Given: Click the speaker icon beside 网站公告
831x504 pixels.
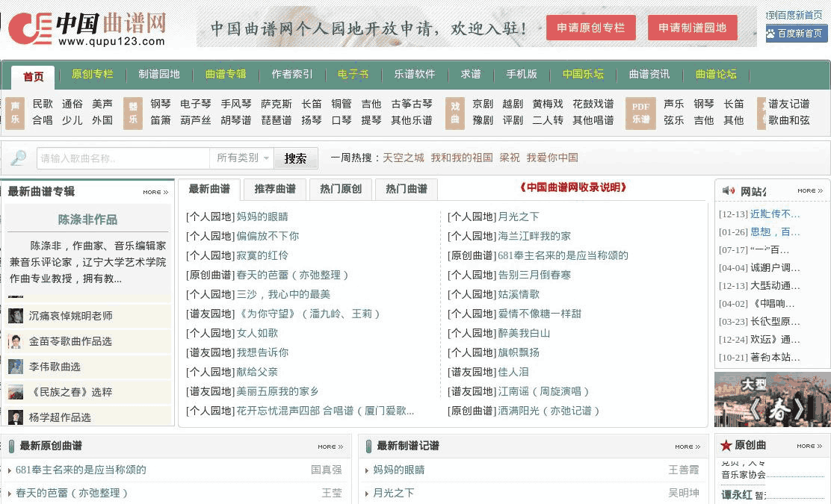Looking at the screenshot, I should [x=728, y=191].
